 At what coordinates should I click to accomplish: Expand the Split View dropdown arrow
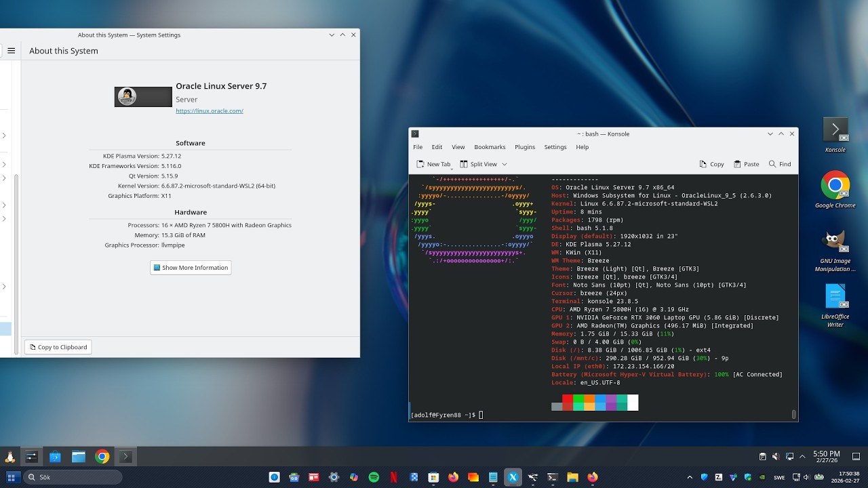[x=505, y=164]
